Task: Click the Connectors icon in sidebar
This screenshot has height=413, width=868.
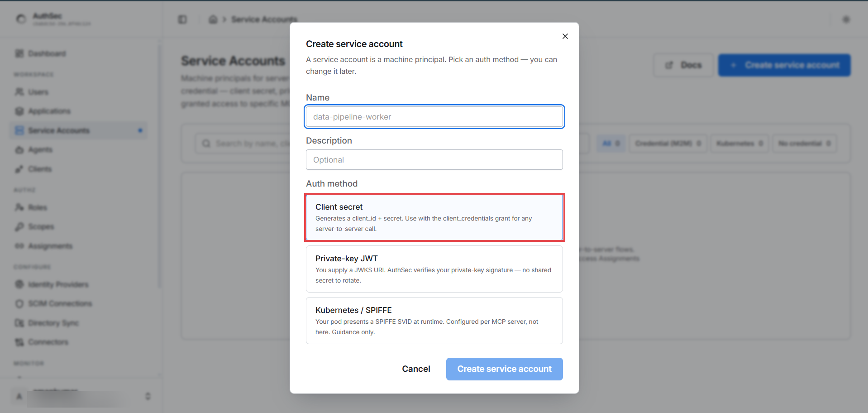Action: (19, 342)
